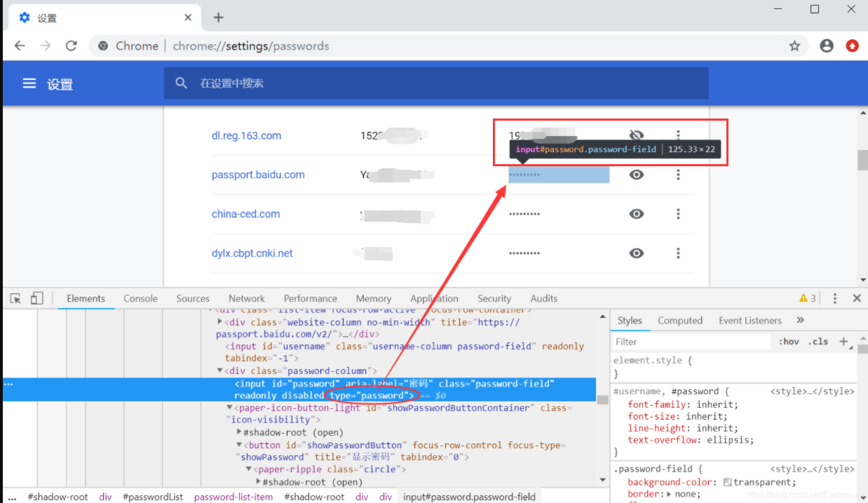Expand #shadow-root under paper-ripple
Viewport: 868px width, 503px height.
[x=259, y=482]
